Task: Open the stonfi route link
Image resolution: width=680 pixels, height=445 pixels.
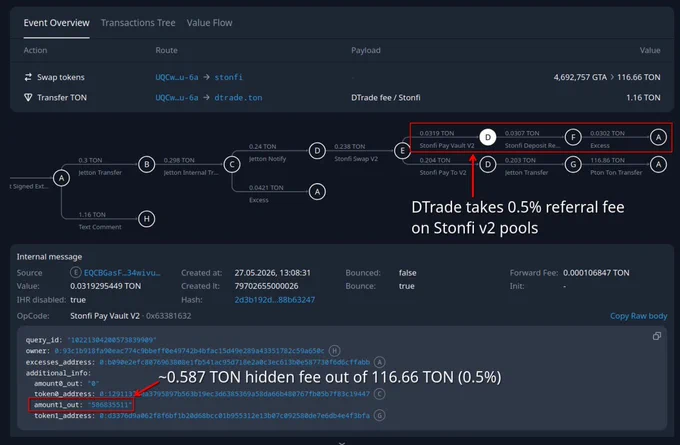Action: tap(229, 77)
